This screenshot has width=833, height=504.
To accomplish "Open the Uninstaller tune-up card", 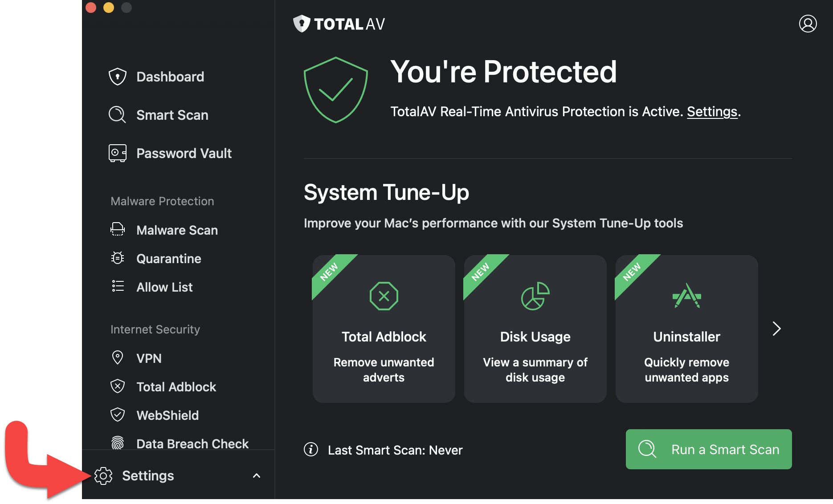I will [x=687, y=329].
